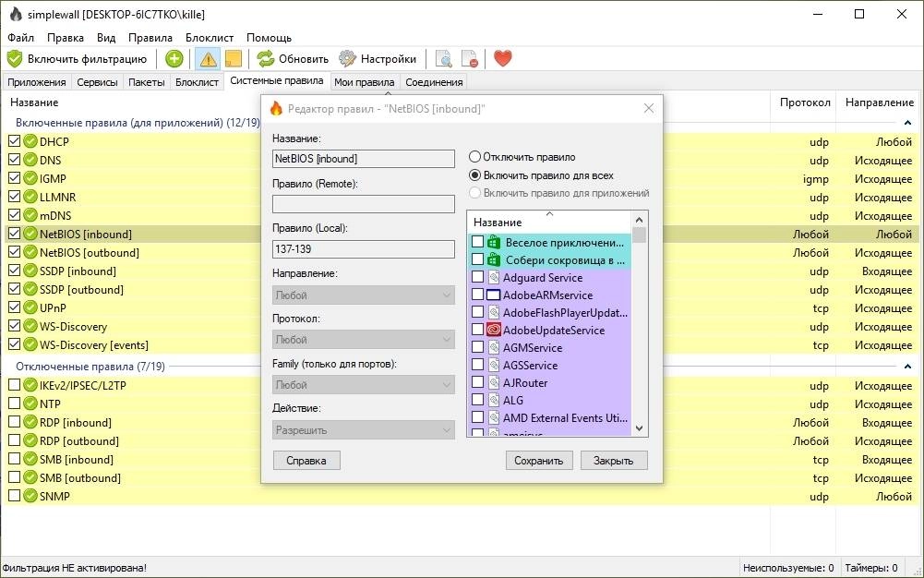The image size is (924, 578).
Task: Click the green status icon of IGMP row
Action: coord(30,178)
